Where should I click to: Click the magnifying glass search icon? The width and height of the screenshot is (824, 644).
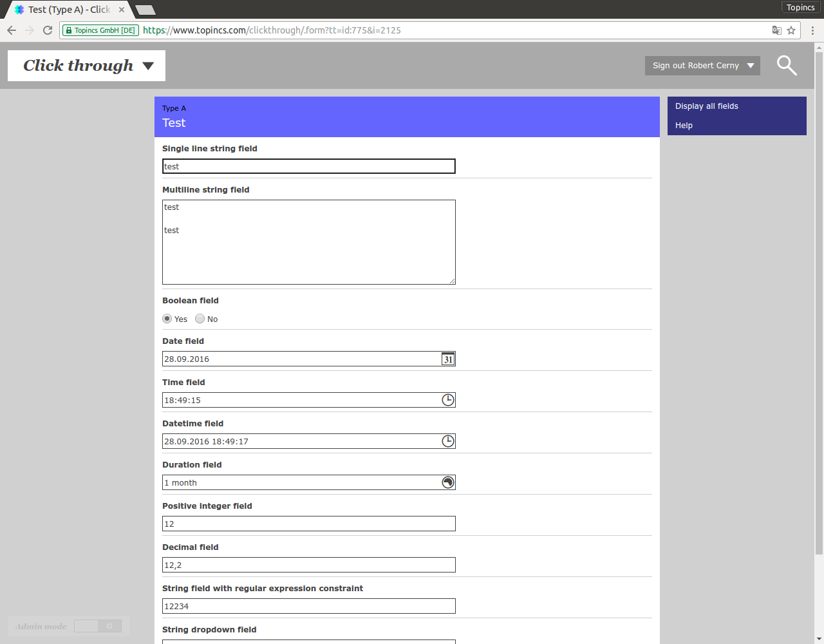[786, 65]
